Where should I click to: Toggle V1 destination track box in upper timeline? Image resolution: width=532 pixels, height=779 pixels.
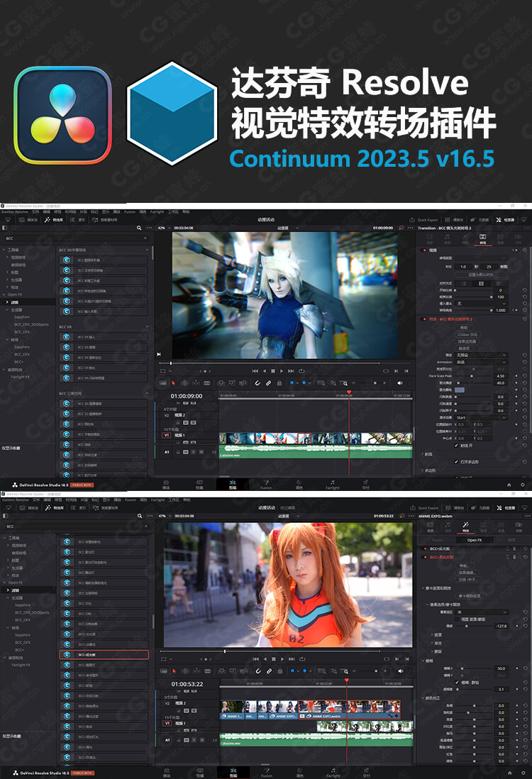pyautogui.click(x=167, y=435)
